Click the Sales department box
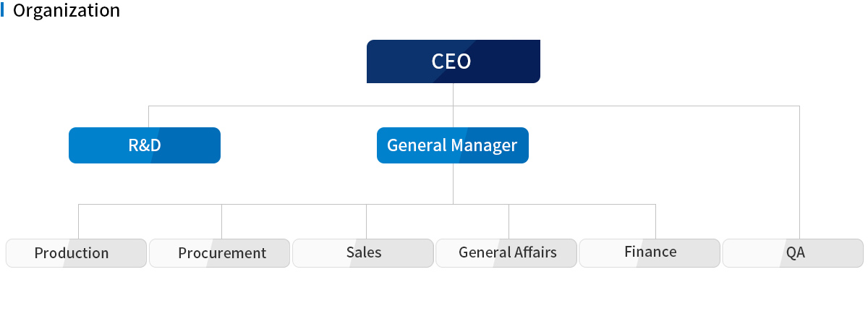 (x=362, y=253)
